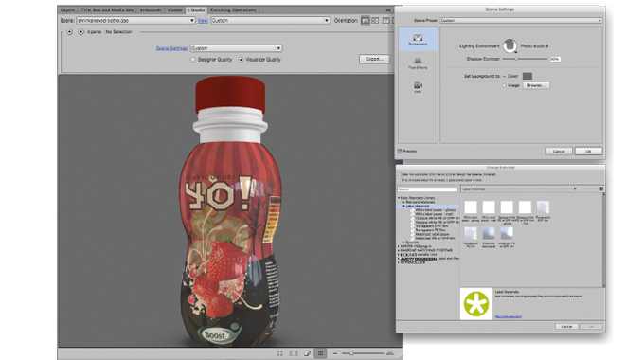Choose White label paper matt thumbnail
This screenshot has height=360, width=644.
tap(489, 207)
